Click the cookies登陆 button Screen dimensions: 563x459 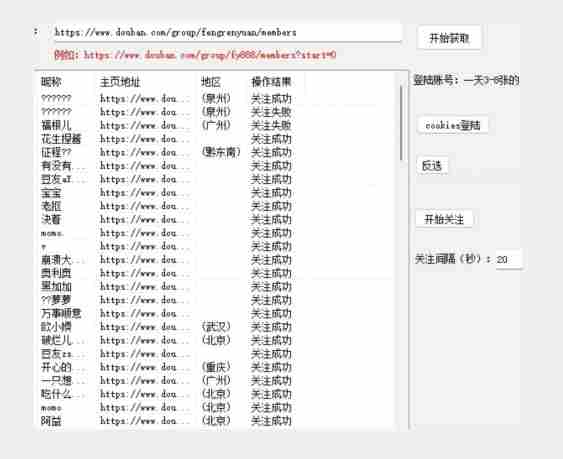(x=453, y=125)
